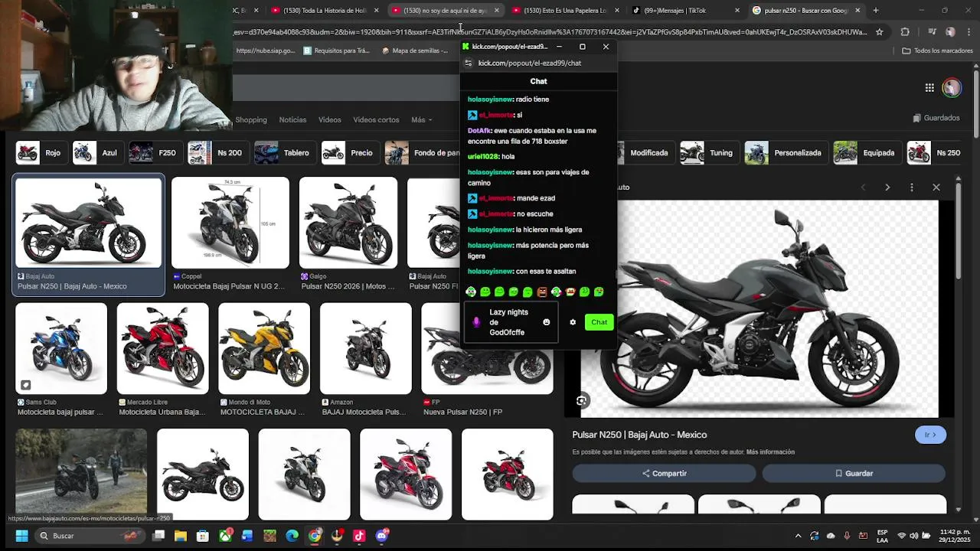Send message with green Chat button
The height and width of the screenshot is (551, 980).
coord(599,322)
